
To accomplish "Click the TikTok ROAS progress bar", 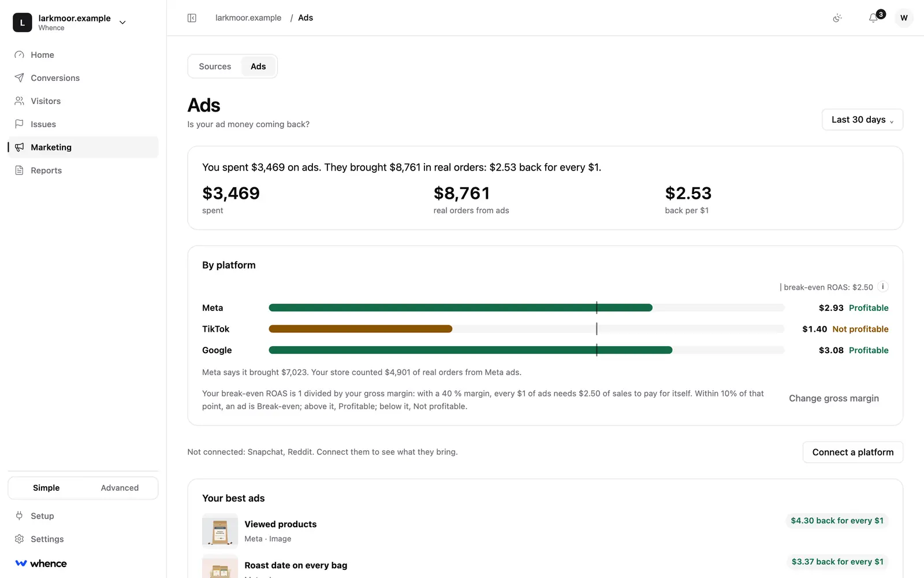I will tap(527, 329).
